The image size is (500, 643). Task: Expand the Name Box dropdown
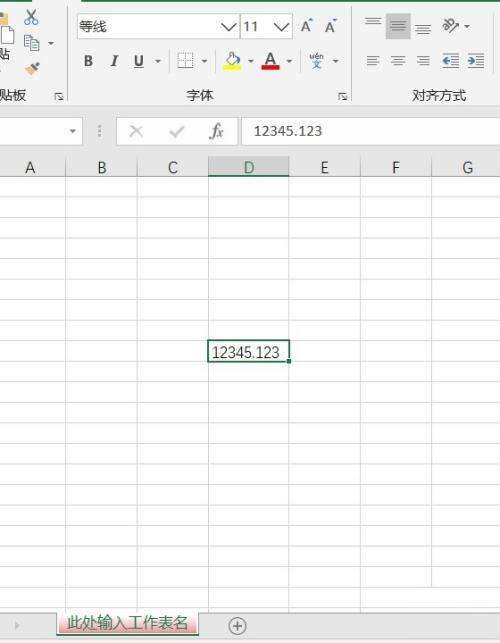[73, 131]
